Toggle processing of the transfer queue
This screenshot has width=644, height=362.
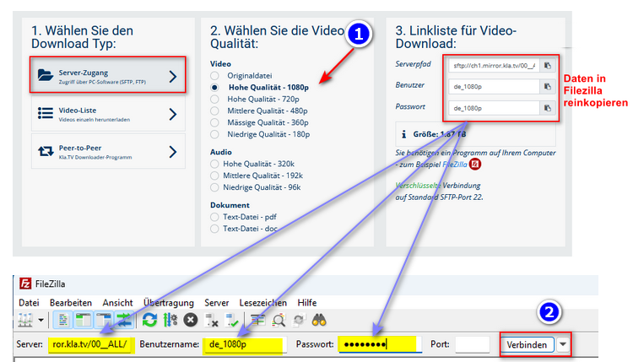170,320
